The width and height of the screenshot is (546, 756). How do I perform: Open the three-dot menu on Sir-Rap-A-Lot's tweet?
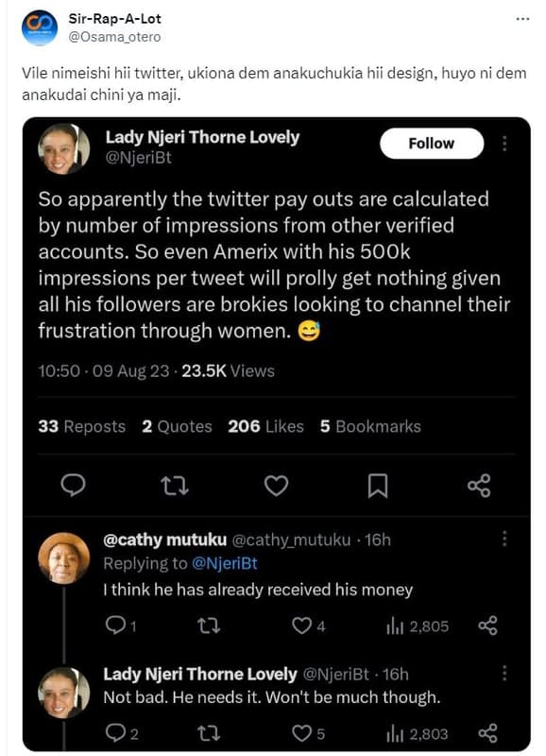click(522, 17)
